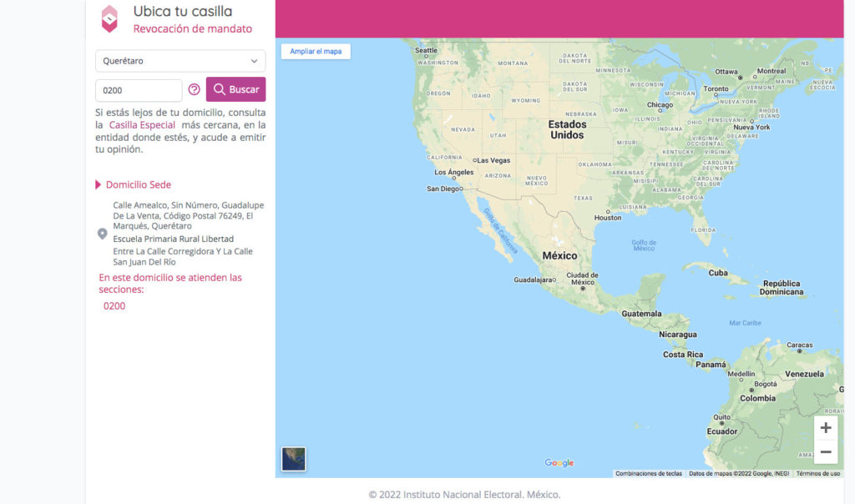
Task: Open Términos de uso link
Action: (x=818, y=473)
